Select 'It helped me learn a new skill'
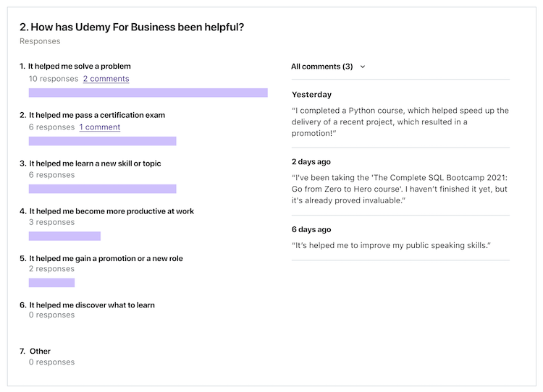The image size is (543, 392). click(x=95, y=163)
